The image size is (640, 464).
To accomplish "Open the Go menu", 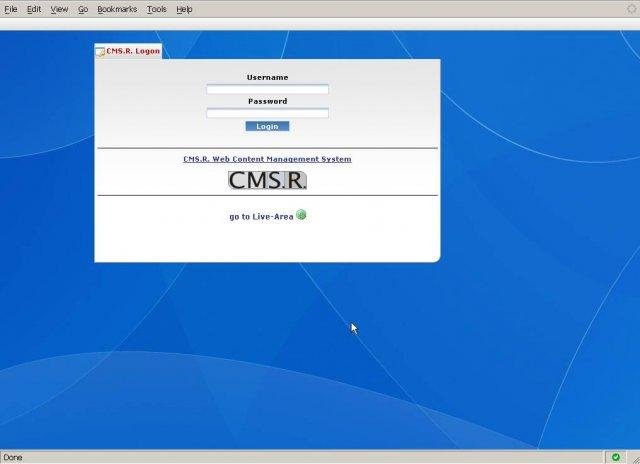I will 83,9.
